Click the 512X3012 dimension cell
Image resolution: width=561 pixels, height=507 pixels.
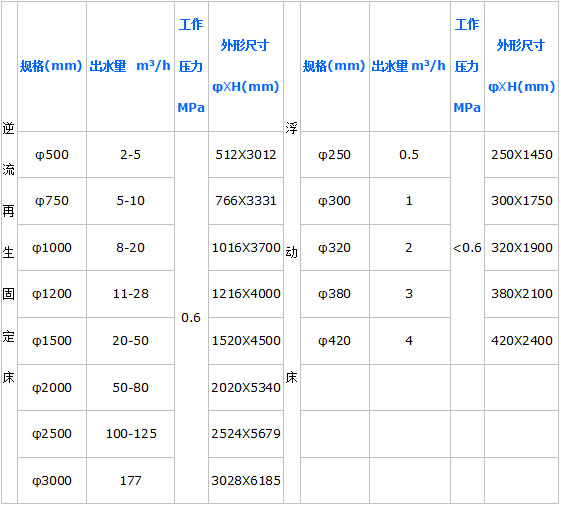(246, 155)
